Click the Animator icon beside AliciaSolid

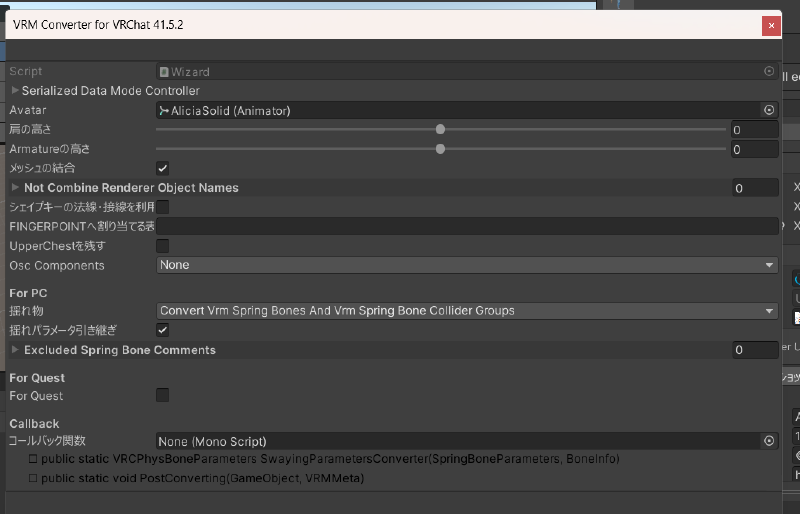pyautogui.click(x=165, y=110)
